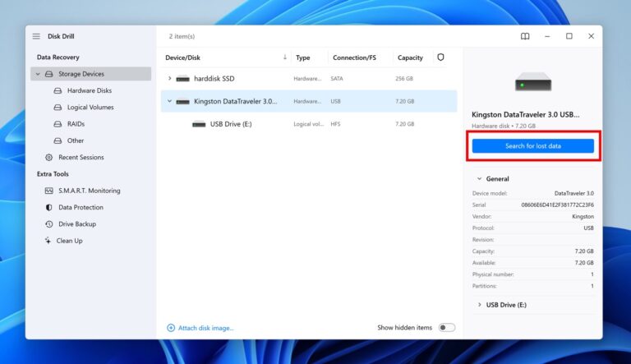
Task: Open Logical Volumes in the sidebar
Action: click(90, 108)
